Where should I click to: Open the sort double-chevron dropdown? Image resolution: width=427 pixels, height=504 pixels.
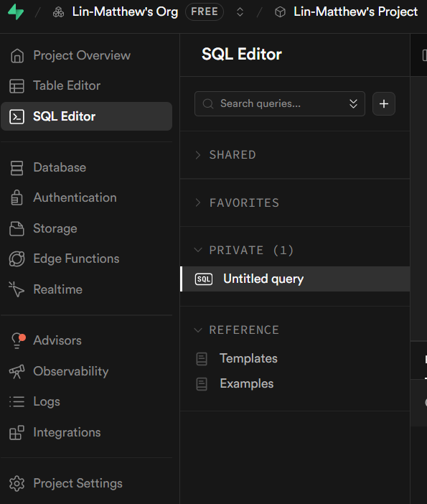[353, 104]
